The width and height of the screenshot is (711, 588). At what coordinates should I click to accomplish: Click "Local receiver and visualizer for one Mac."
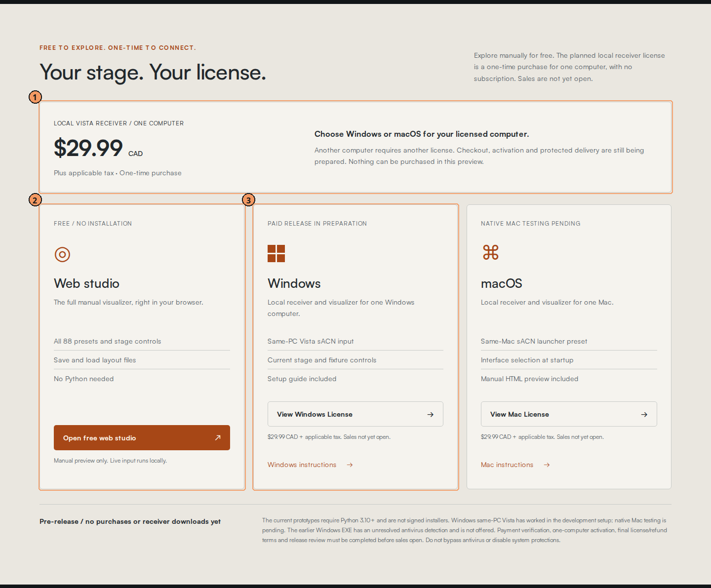coord(547,303)
